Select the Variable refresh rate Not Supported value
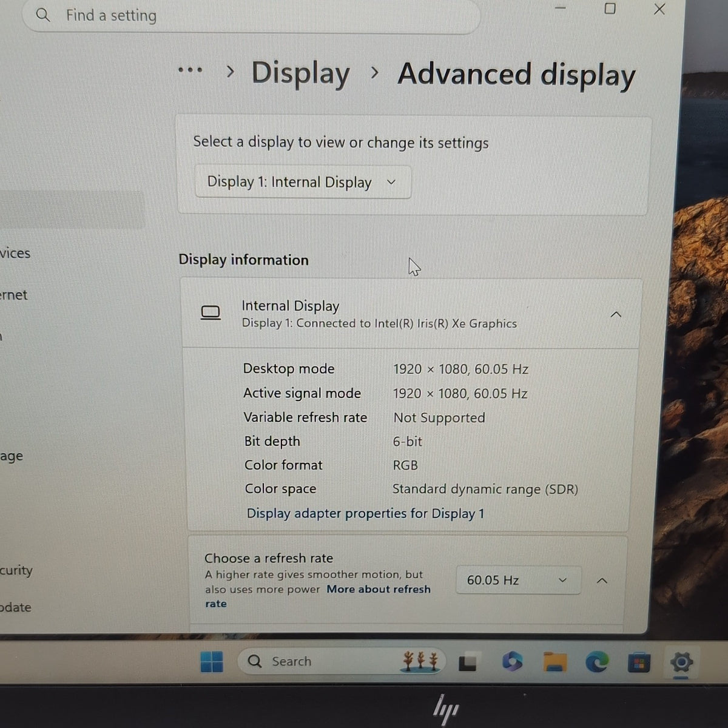Viewport: 728px width, 728px height. click(439, 417)
